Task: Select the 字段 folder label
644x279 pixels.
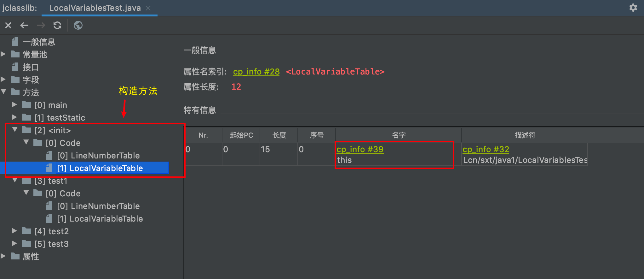Action: pos(31,80)
